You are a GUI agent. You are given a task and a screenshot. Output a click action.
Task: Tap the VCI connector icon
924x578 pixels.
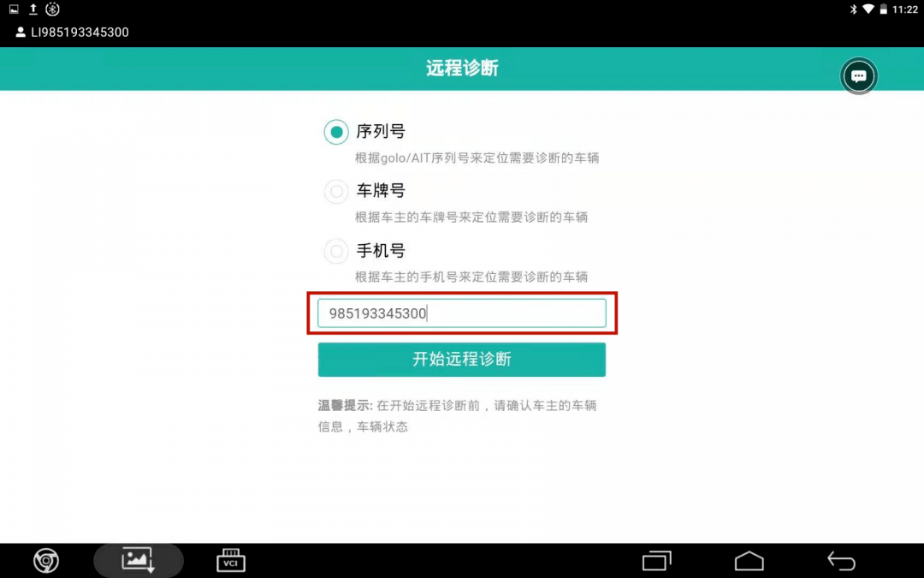(230, 560)
